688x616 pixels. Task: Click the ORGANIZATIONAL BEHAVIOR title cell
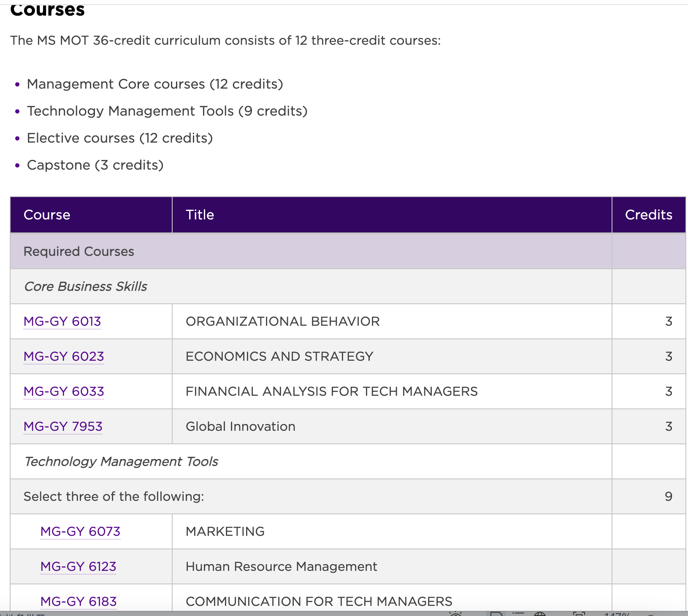pyautogui.click(x=282, y=322)
